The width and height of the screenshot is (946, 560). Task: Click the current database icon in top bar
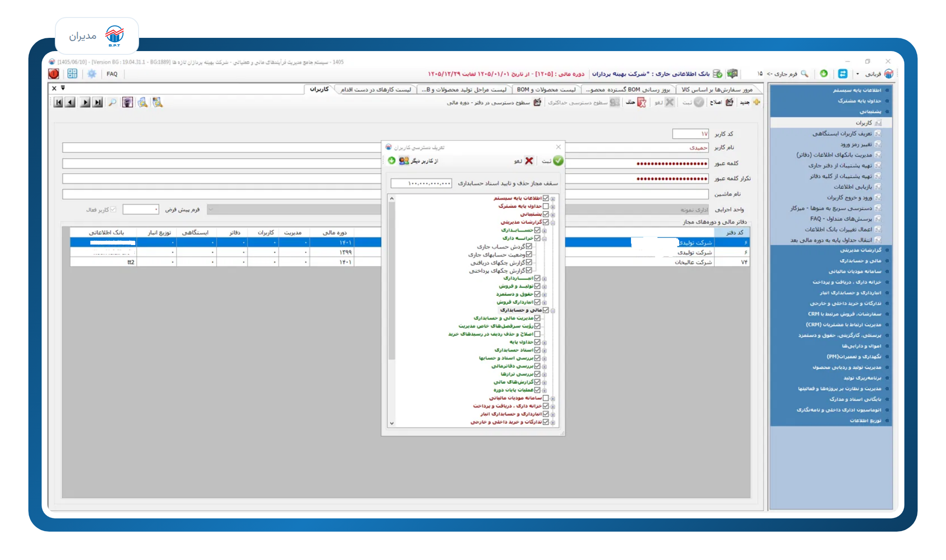pos(718,74)
